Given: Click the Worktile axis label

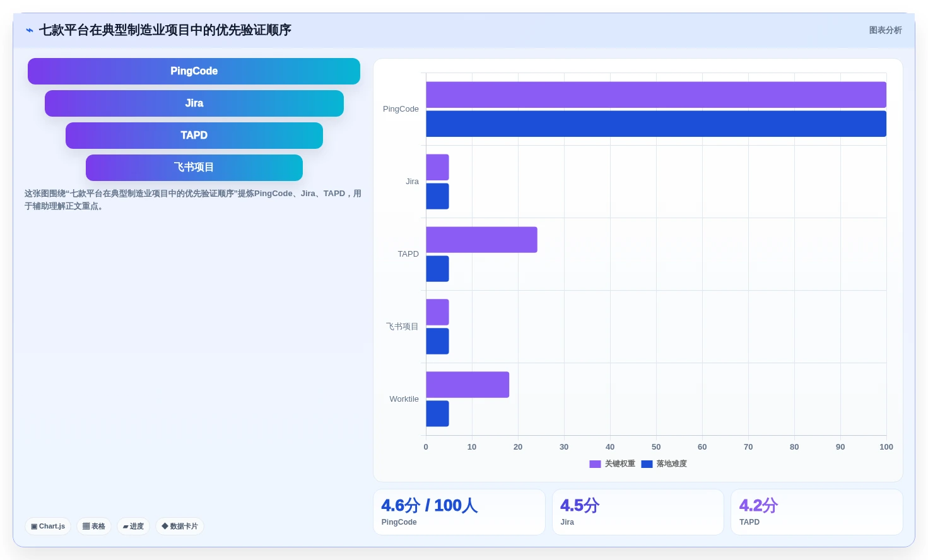Looking at the screenshot, I should pyautogui.click(x=404, y=399).
